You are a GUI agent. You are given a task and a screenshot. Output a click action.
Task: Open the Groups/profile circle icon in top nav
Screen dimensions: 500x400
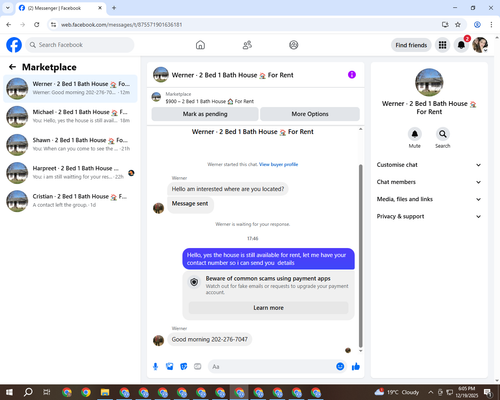294,45
